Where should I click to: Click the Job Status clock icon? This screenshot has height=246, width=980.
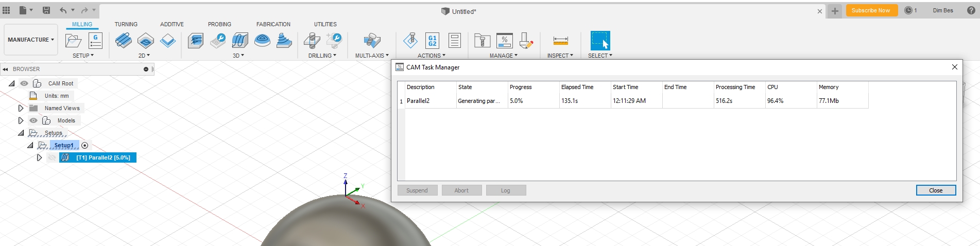coord(908,10)
